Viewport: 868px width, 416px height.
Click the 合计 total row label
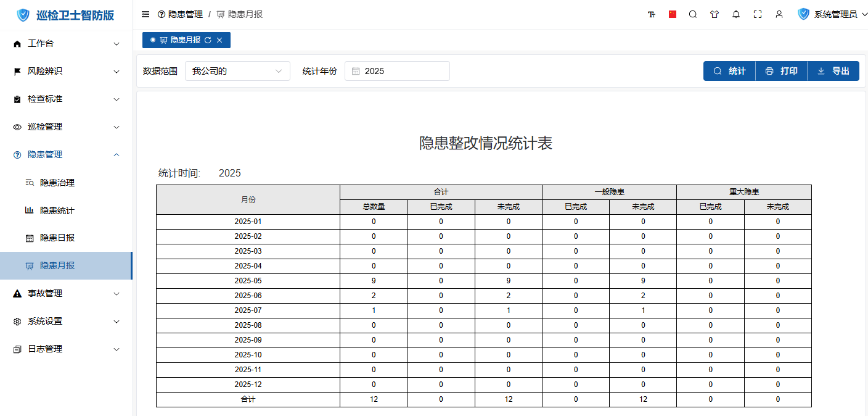[x=248, y=399]
